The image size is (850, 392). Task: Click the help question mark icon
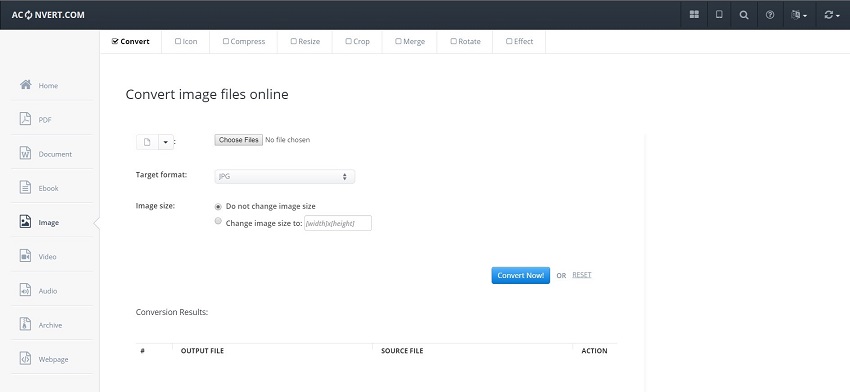[x=770, y=15]
